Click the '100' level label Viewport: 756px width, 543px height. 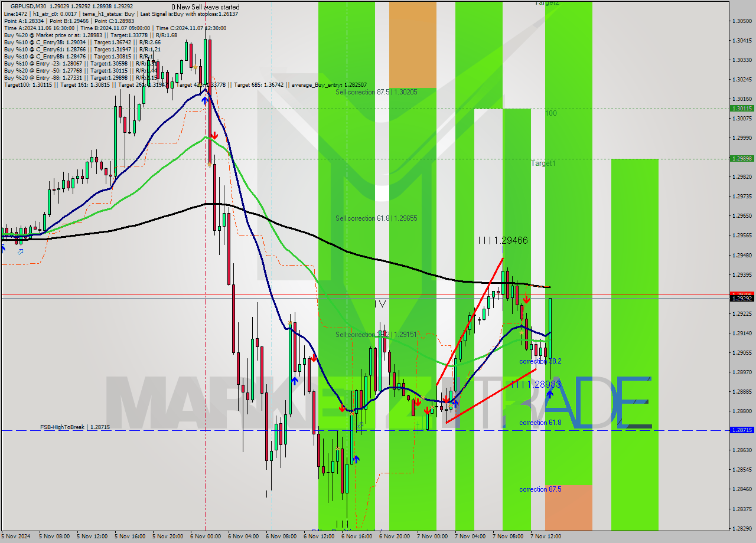tap(551, 113)
